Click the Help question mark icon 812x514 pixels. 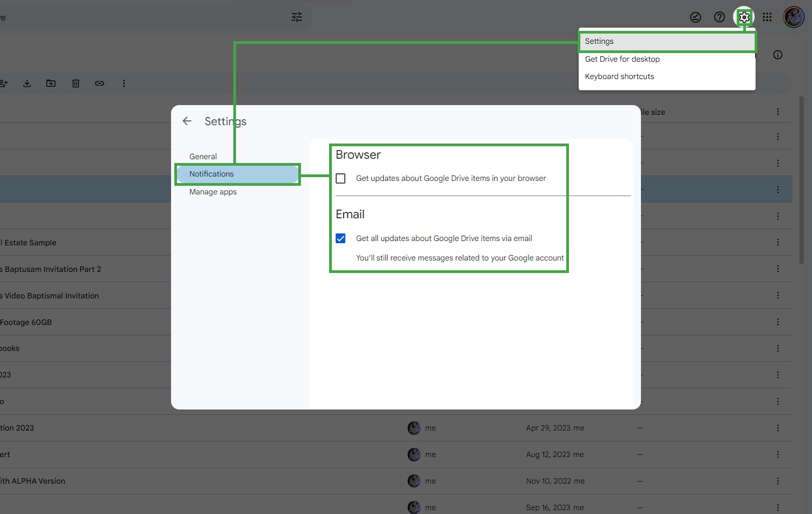(x=719, y=17)
